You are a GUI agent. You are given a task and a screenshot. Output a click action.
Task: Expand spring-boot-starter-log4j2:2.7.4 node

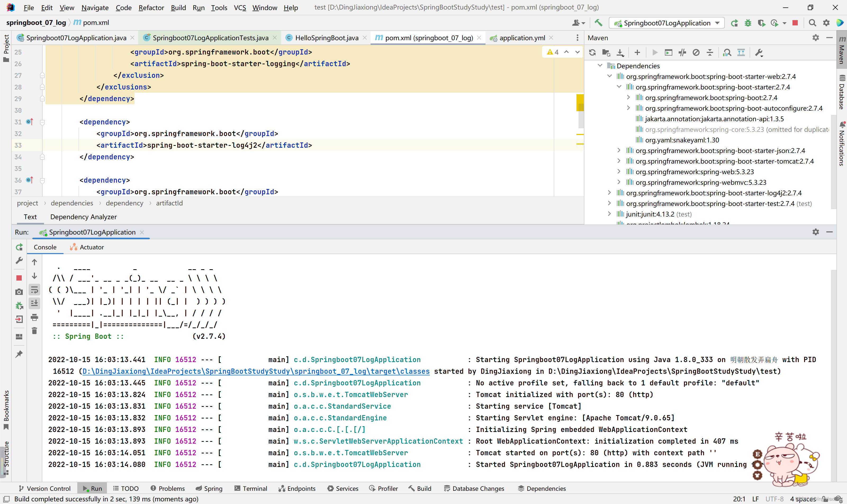(x=610, y=193)
